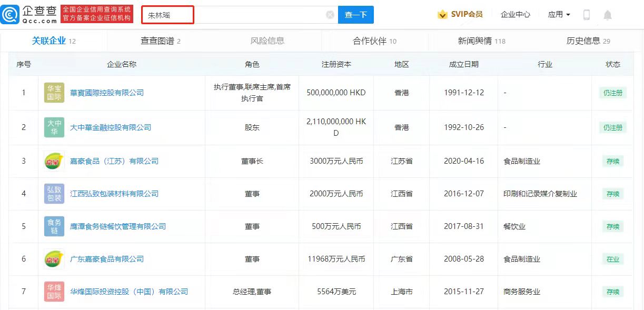Click the 序号 column header

point(24,64)
